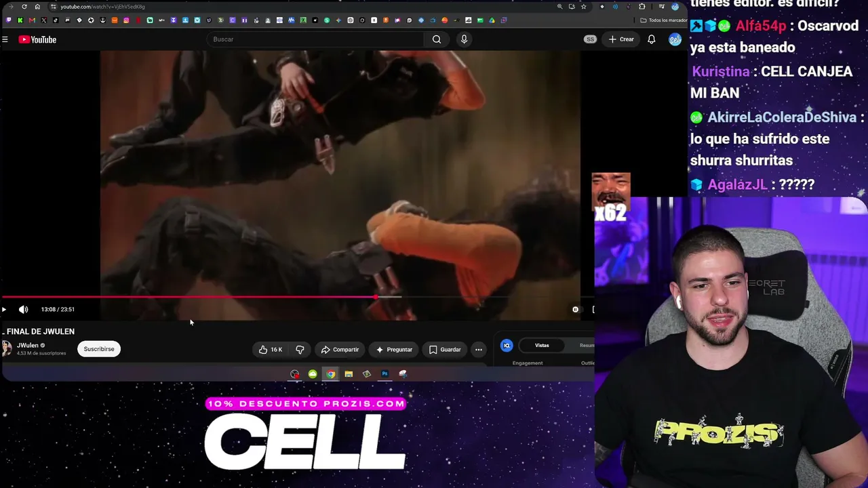Zoom the page via address bar magnifier
The height and width of the screenshot is (488, 868).
(559, 7)
